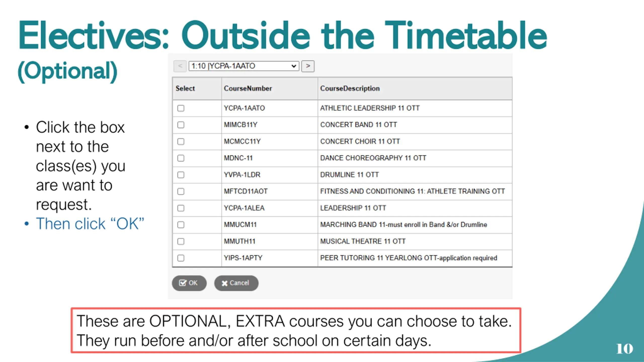
Task: Check the Drumline 11 OTT box
Action: pyautogui.click(x=181, y=175)
